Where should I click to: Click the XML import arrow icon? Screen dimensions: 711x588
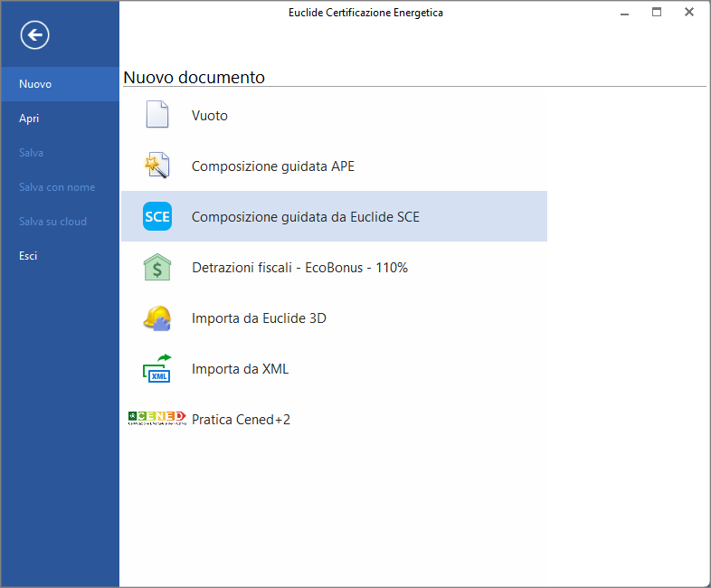click(157, 368)
